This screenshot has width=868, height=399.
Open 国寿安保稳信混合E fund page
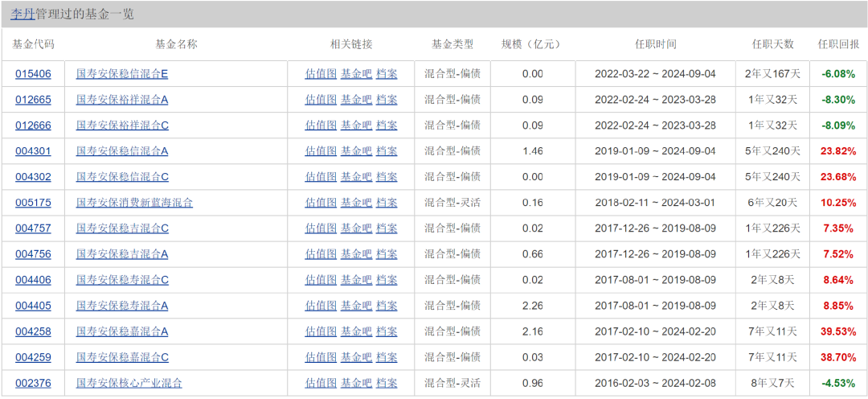pos(122,74)
